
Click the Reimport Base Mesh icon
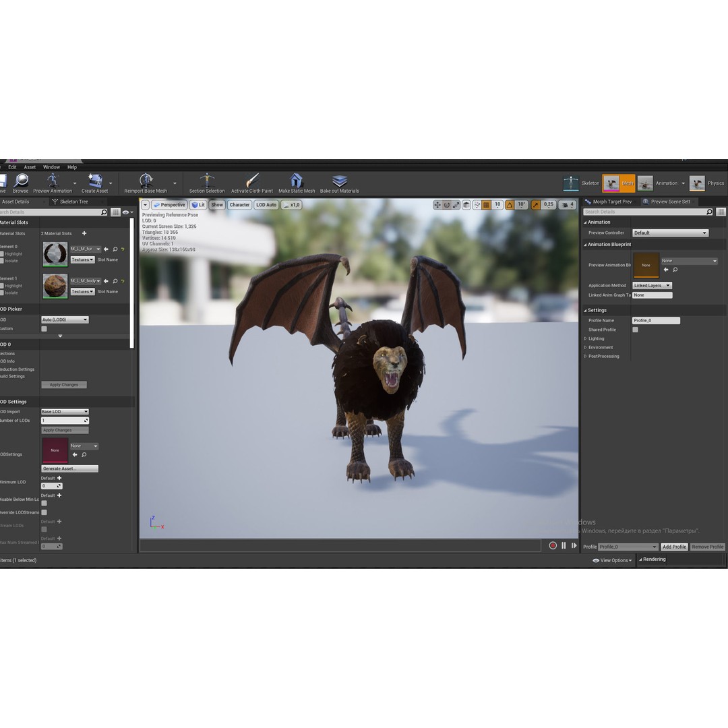point(146,183)
